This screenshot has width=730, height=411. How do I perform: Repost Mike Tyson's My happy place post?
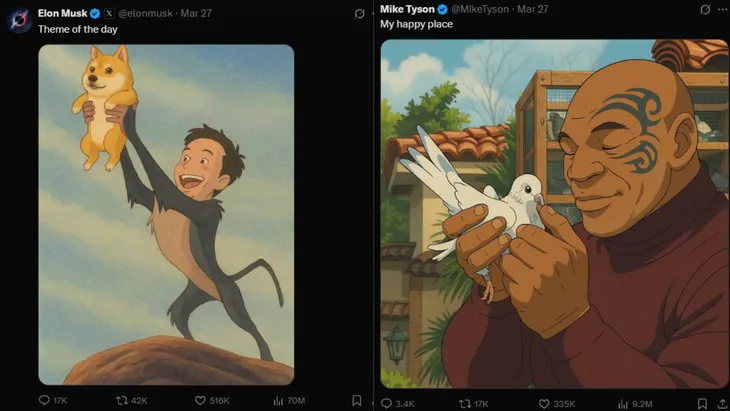coord(465,403)
